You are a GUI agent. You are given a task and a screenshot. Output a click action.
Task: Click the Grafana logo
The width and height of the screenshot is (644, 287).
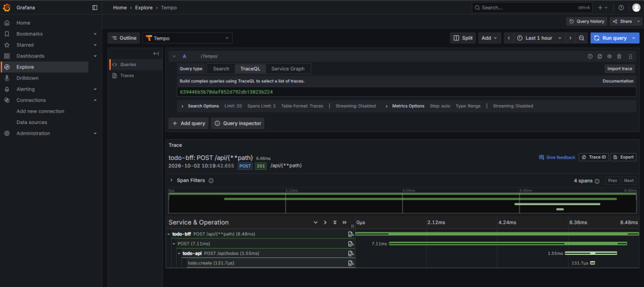pyautogui.click(x=7, y=8)
